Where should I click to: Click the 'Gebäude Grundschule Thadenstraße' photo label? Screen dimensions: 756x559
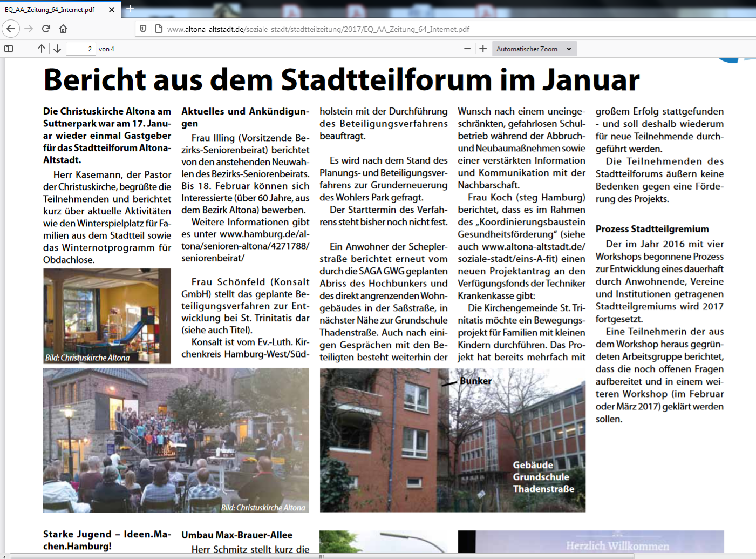[543, 477]
